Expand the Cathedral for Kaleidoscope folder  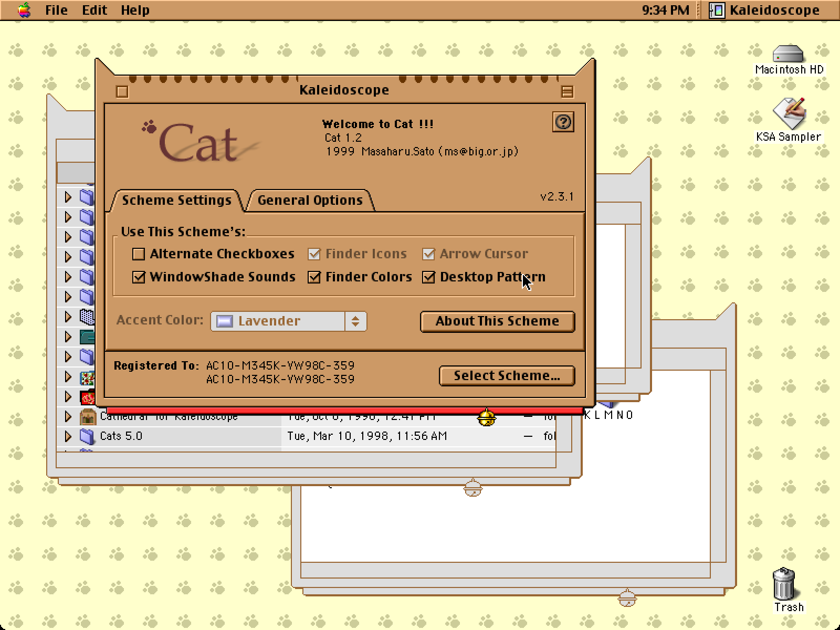pos(68,417)
